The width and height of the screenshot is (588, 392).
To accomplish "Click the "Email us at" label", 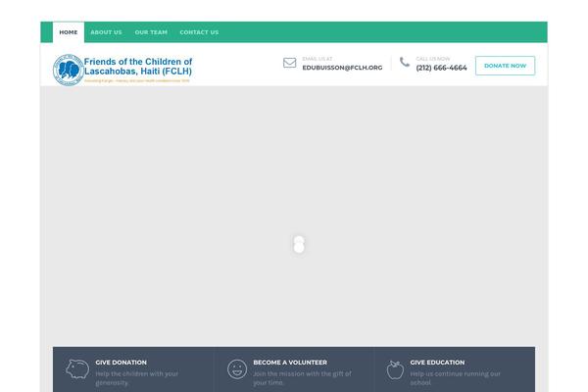I will [x=318, y=59].
